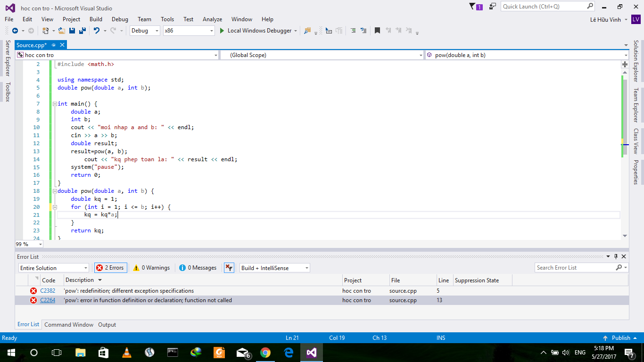Toggle the 0 Warnings filter

[x=151, y=268]
